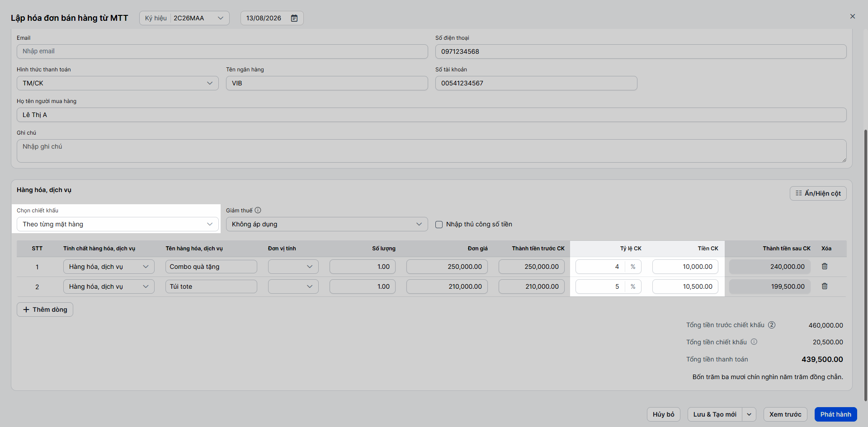Open the Ký hiệu 2C26MAA dropdown
This screenshot has width=868, height=427.
[x=184, y=18]
